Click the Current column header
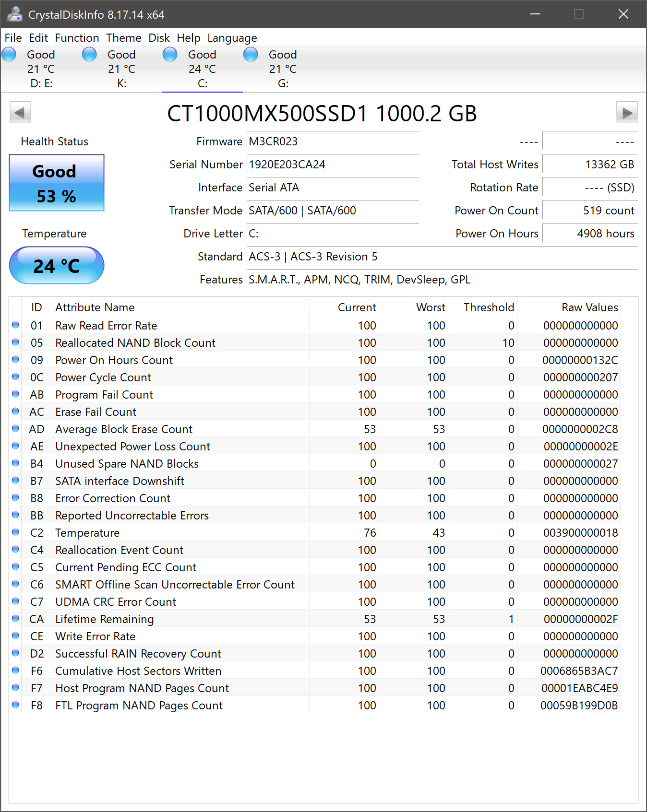This screenshot has height=812, width=647. pos(344,307)
